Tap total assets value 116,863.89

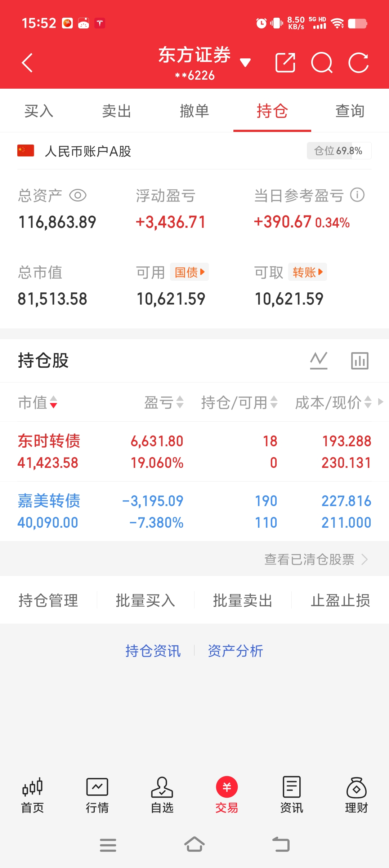tap(57, 222)
